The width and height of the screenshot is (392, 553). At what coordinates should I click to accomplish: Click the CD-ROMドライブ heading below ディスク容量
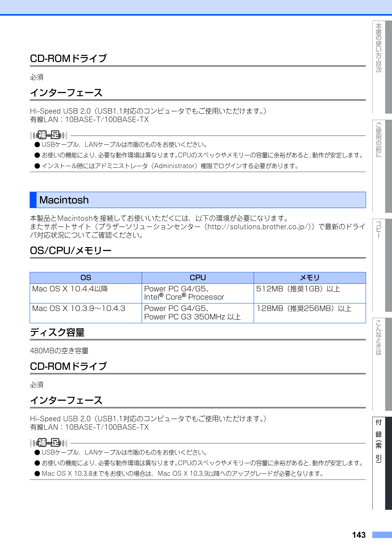point(68,366)
